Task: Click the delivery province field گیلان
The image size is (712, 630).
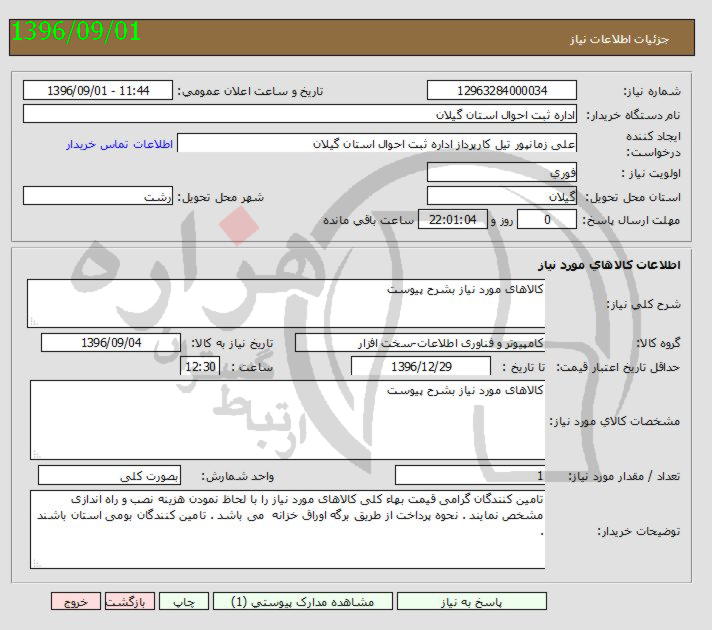Action: pos(502,196)
